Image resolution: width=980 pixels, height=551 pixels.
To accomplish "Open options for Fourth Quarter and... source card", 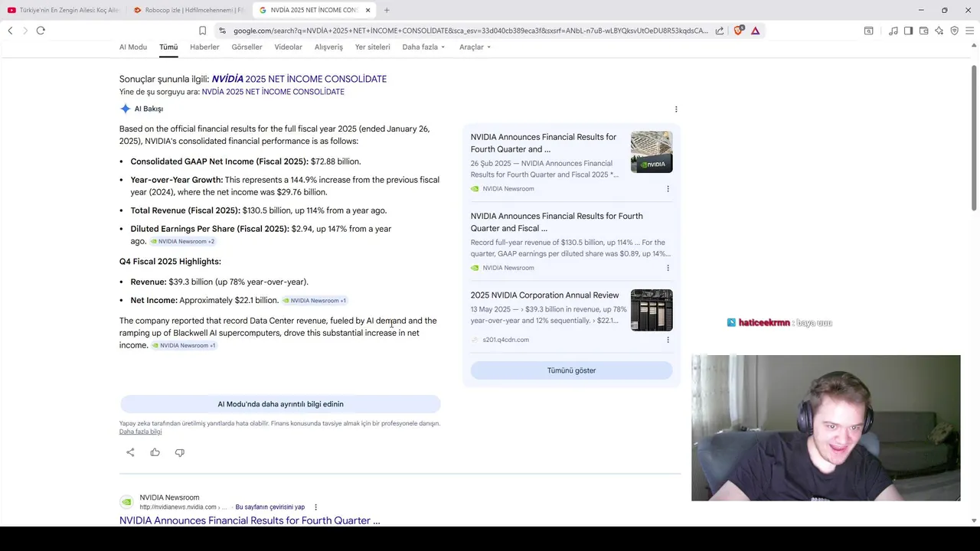I will coord(668,189).
